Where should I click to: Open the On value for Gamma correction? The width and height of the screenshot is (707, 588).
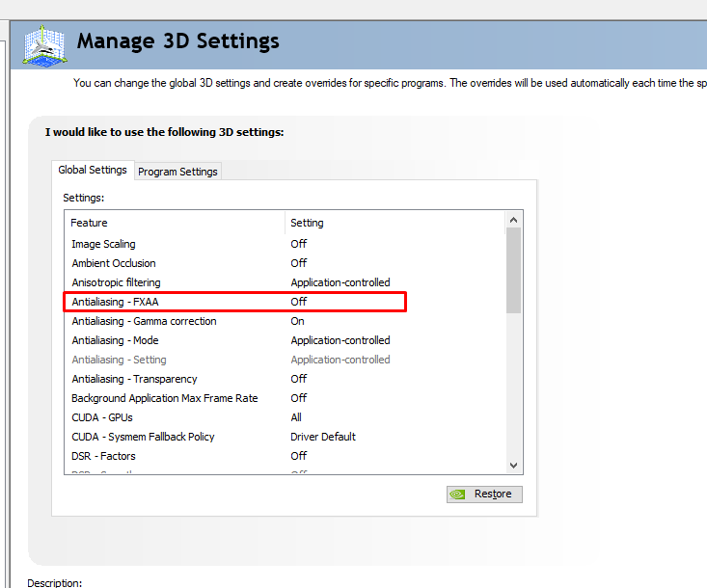[297, 321]
